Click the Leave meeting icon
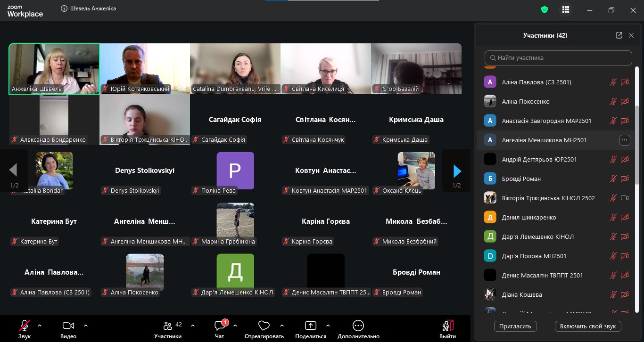The height and width of the screenshot is (342, 644). (x=447, y=326)
